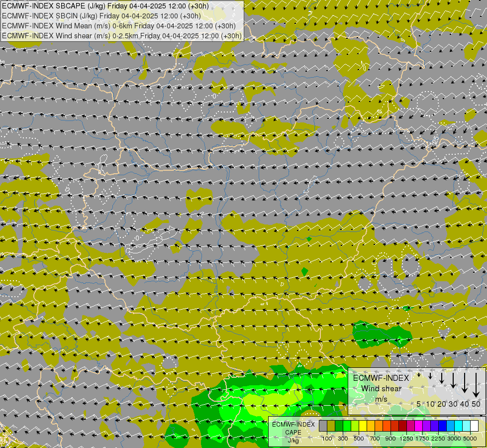This screenshot has height=448, width=487.
Task: Click the 5 m/s wind shear arrow
Action: click(419, 375)
